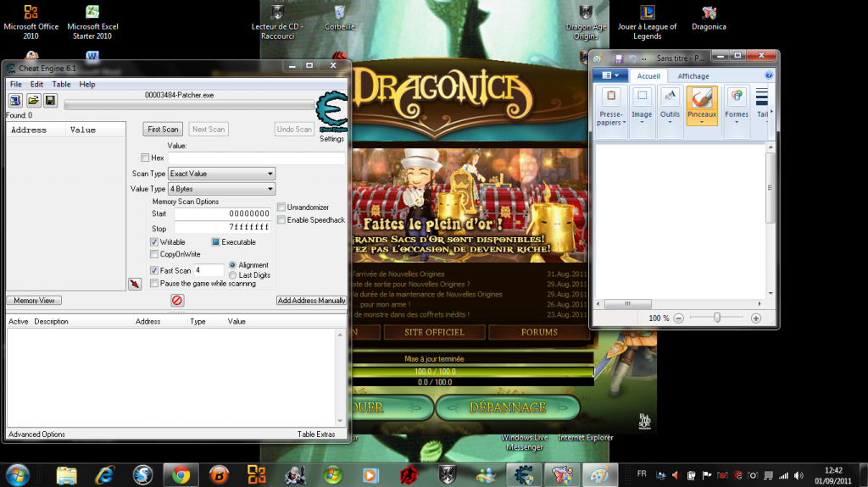Viewport: 868px width, 487px height.
Task: Click the DÉPANNAGE button in Dragonica launcher
Action: pyautogui.click(x=508, y=408)
